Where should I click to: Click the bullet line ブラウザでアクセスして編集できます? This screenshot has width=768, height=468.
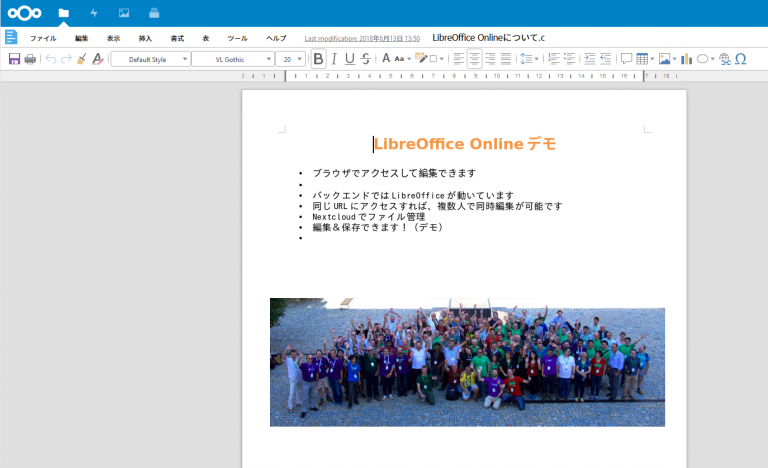click(x=394, y=173)
